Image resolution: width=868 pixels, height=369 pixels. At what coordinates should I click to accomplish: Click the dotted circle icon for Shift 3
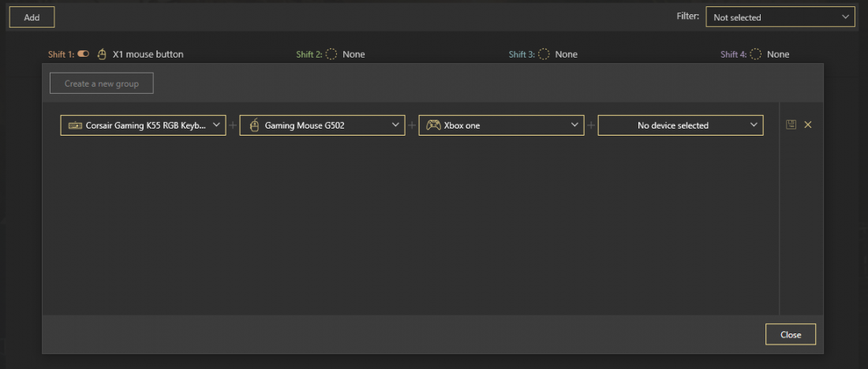[x=544, y=54]
